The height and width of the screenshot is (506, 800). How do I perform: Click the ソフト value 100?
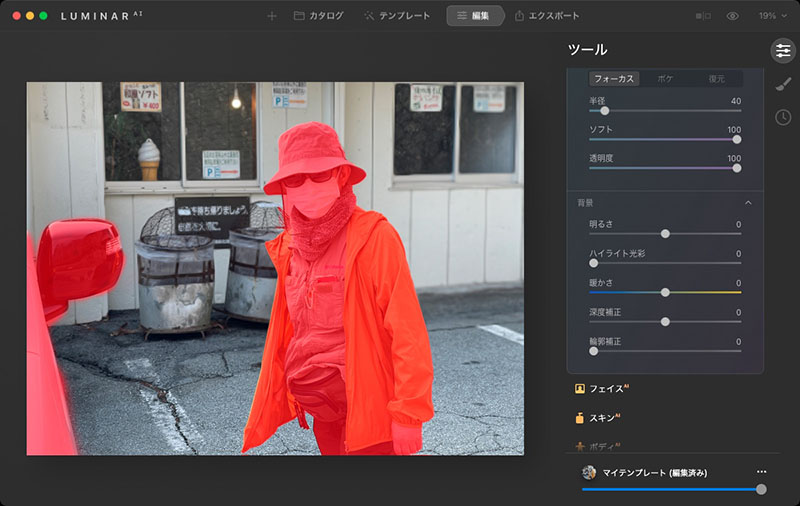pyautogui.click(x=734, y=130)
